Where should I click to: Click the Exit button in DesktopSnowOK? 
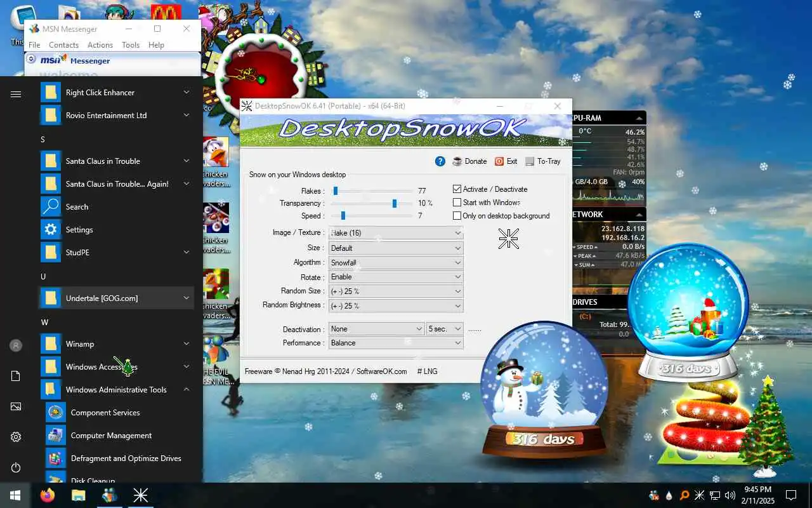coord(506,161)
